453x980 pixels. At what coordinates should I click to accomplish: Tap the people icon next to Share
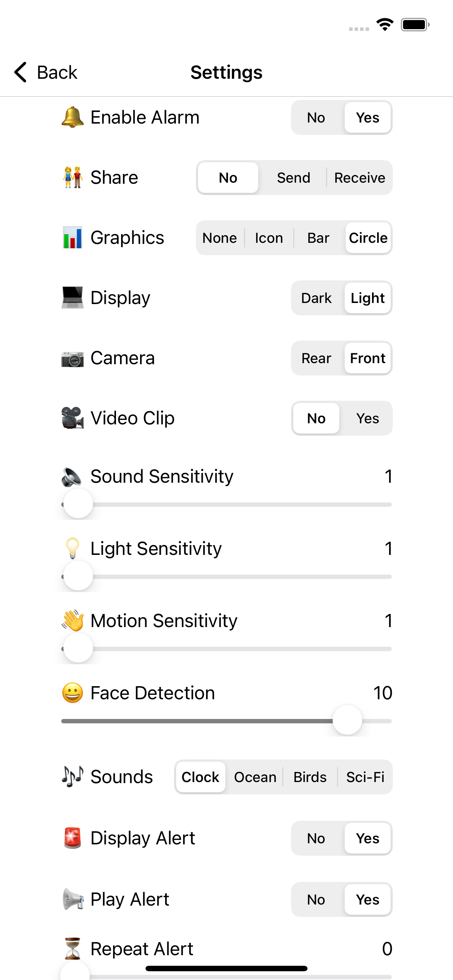pos(72,177)
